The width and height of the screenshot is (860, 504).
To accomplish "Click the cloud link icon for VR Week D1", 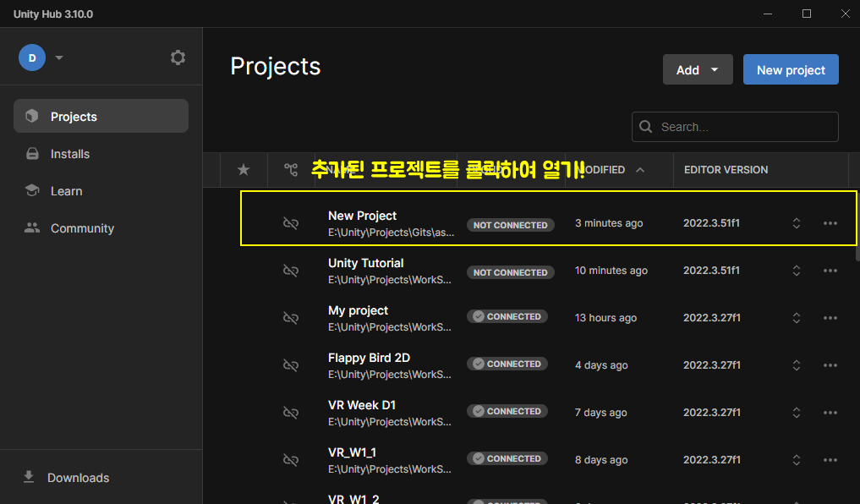I will click(291, 413).
